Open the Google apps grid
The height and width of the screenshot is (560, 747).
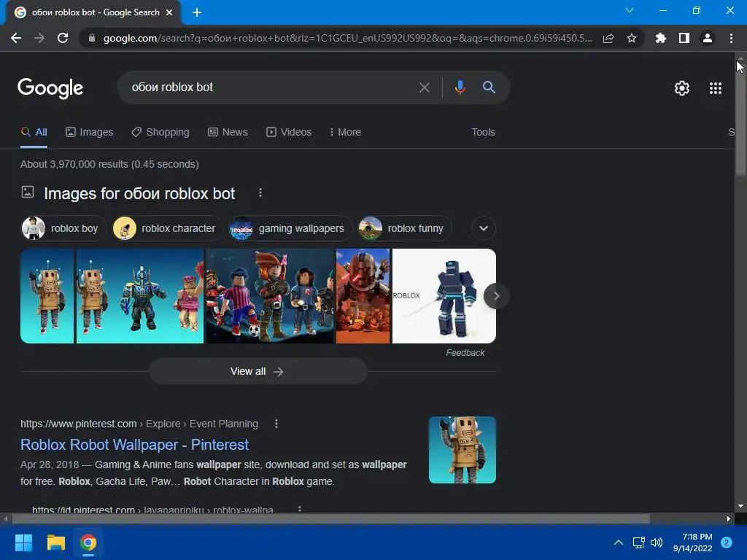[x=715, y=88]
